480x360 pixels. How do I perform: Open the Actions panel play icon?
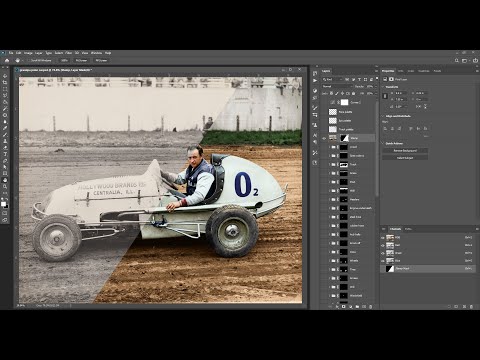(315, 80)
